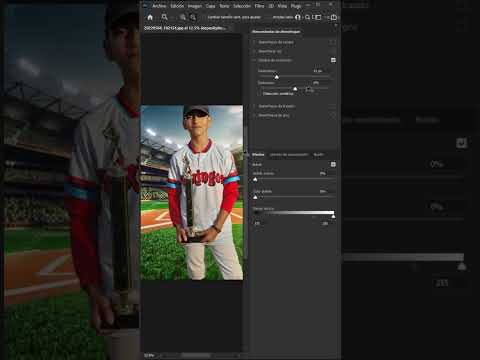Switch to the Efectos tab

(258, 154)
